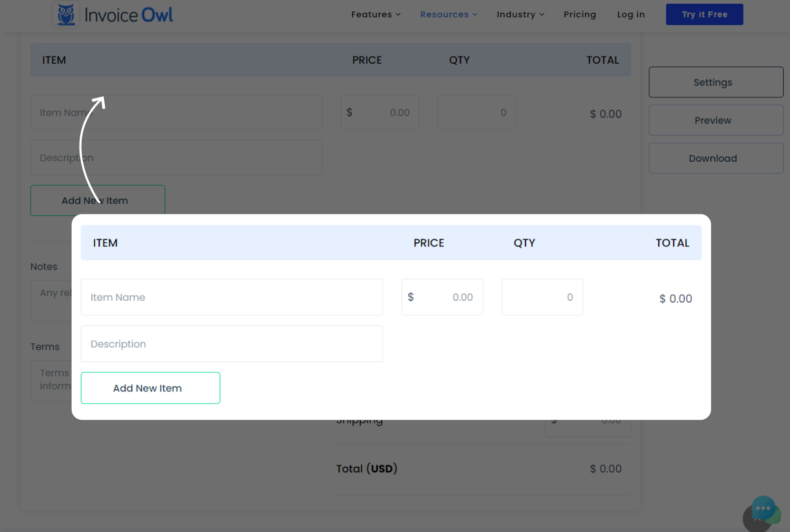The height and width of the screenshot is (532, 790).
Task: Download the invoice
Action: (x=716, y=158)
